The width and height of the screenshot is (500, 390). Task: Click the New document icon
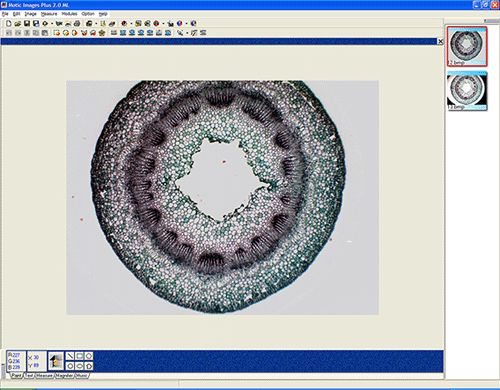(x=9, y=23)
